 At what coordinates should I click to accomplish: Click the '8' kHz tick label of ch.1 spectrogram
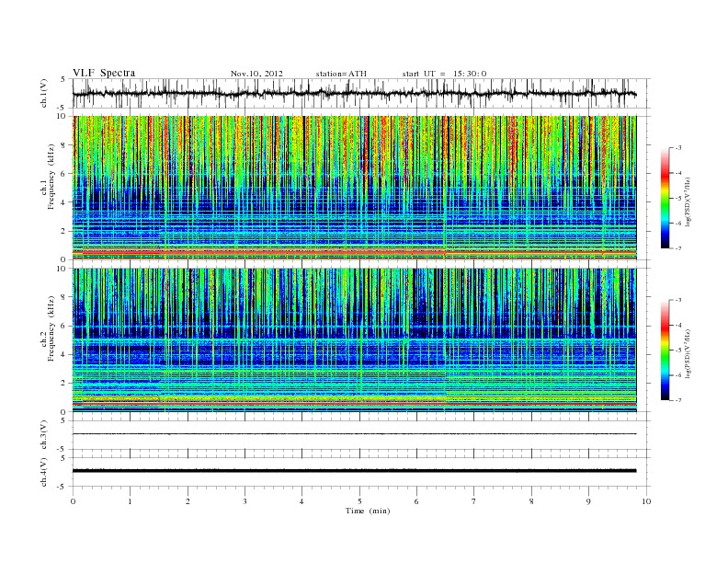(63, 145)
